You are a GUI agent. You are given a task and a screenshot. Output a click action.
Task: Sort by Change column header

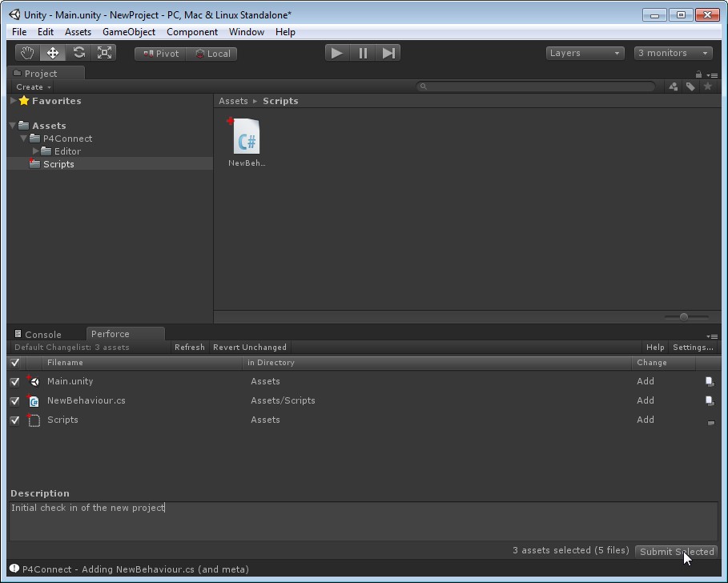point(663,363)
